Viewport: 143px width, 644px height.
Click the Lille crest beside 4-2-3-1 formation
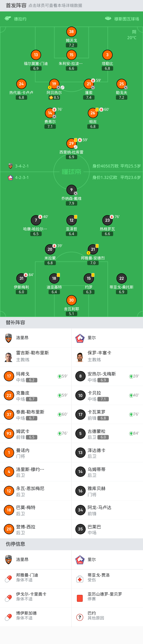click(x=11, y=178)
